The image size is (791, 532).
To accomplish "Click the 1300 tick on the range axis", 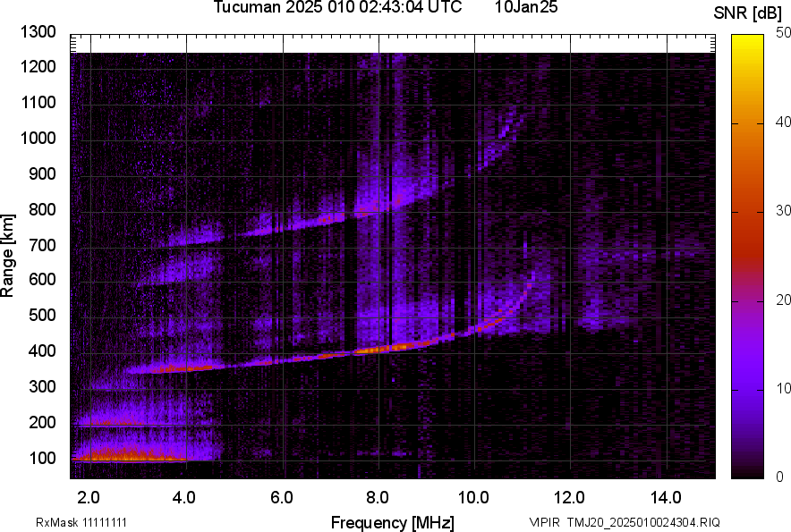I will [38, 32].
